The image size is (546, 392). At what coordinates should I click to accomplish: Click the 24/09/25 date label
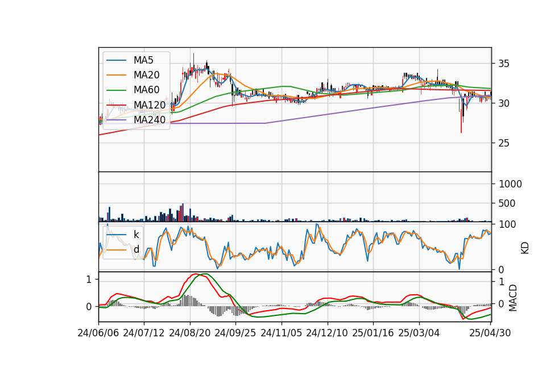[235, 333]
